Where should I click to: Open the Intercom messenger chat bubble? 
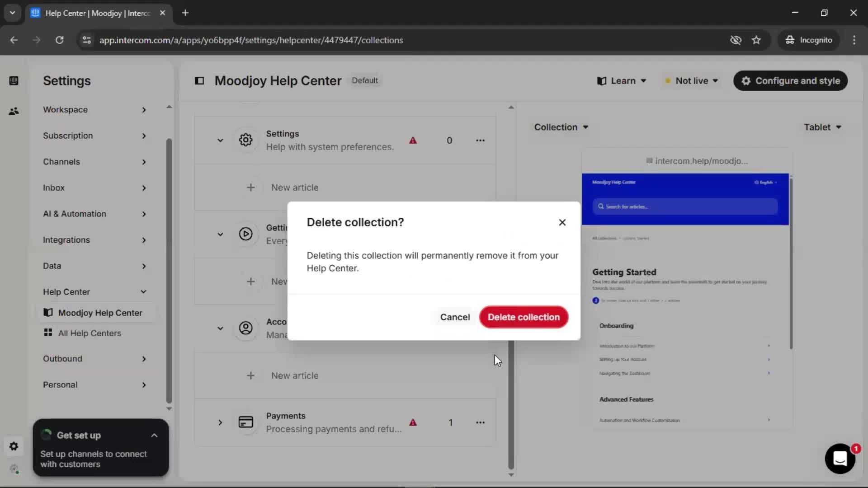click(840, 458)
